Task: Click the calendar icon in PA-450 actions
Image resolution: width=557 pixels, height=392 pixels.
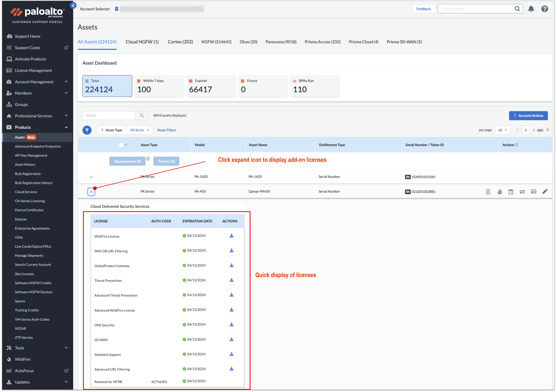Action: (511, 192)
